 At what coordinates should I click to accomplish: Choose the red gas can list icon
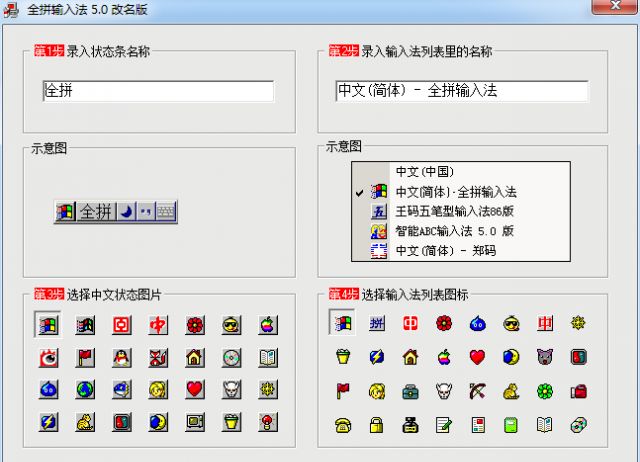click(x=578, y=392)
